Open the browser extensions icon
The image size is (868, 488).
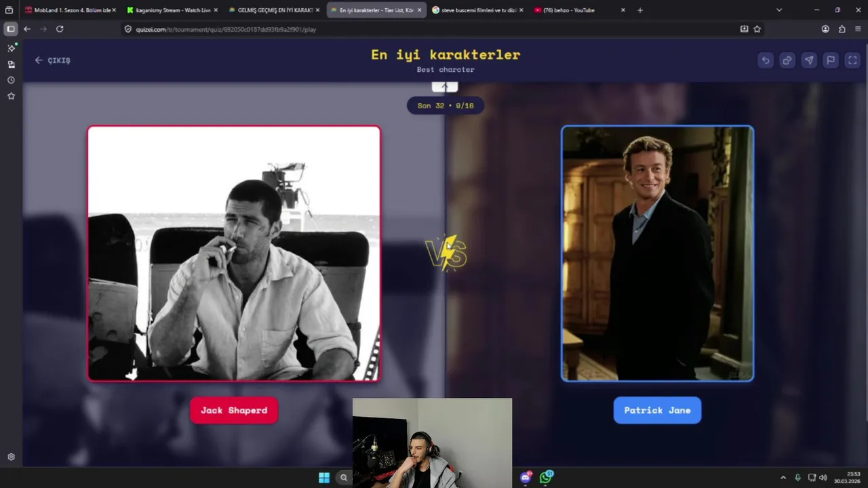pos(842,29)
